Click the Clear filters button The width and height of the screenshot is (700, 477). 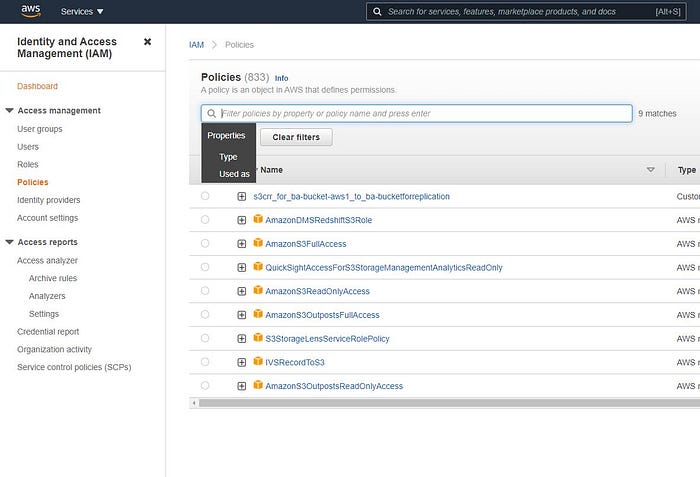coord(296,137)
